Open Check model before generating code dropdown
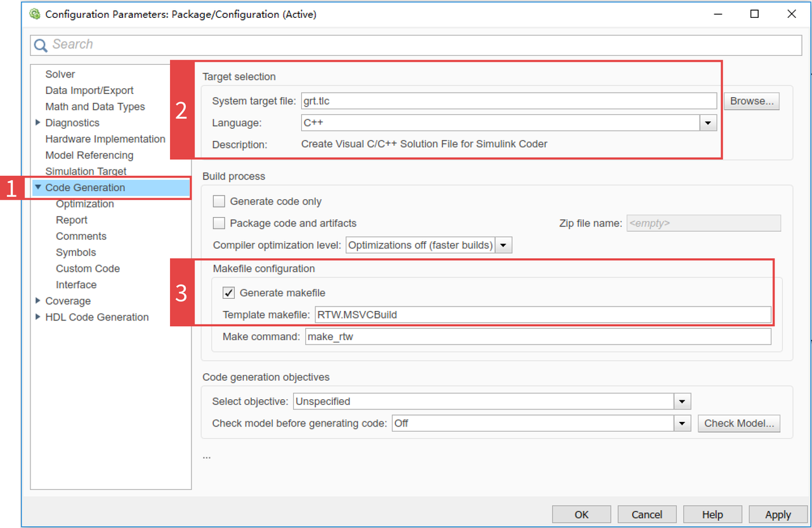This screenshot has width=812, height=528. (682, 423)
